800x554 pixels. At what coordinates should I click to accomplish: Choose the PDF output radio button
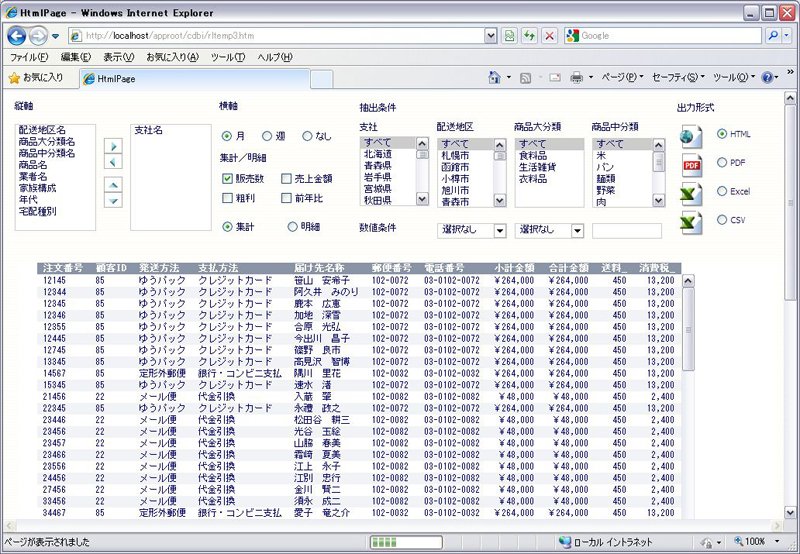pos(722,162)
